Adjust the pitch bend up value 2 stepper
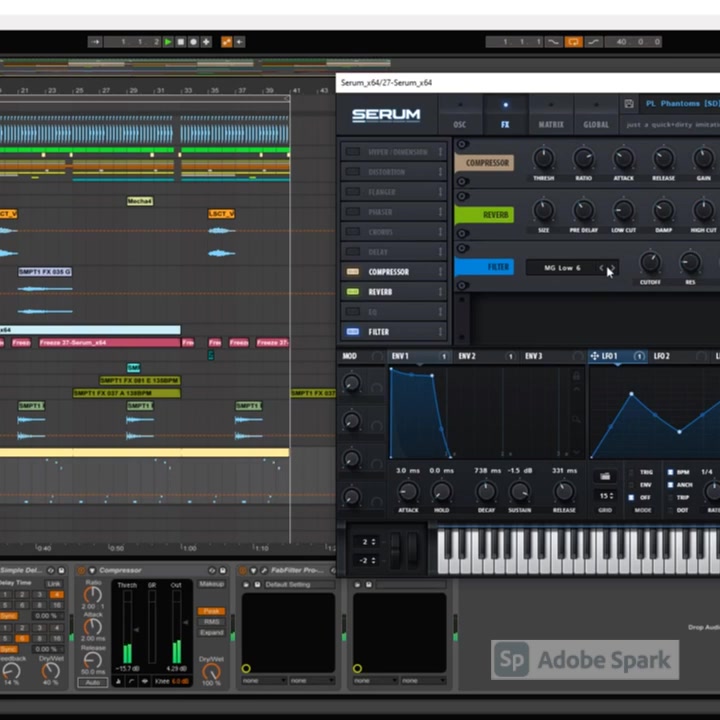Viewport: 720px width, 720px height. [366, 542]
